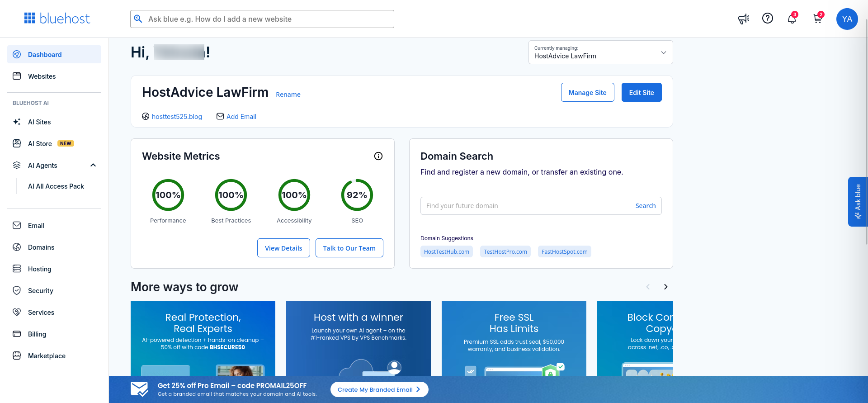Click the envelope icon beside Add Email
Image resolution: width=868 pixels, height=403 pixels.
pos(220,116)
